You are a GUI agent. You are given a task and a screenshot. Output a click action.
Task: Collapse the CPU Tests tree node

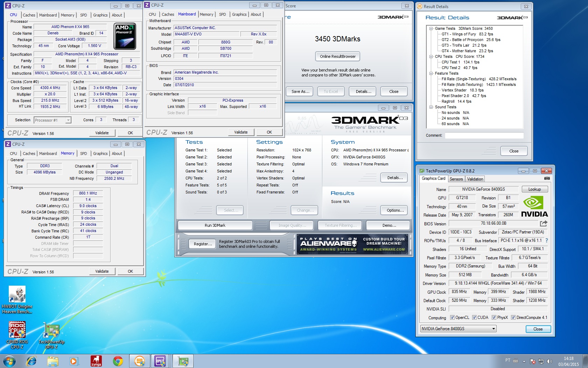[x=431, y=56]
